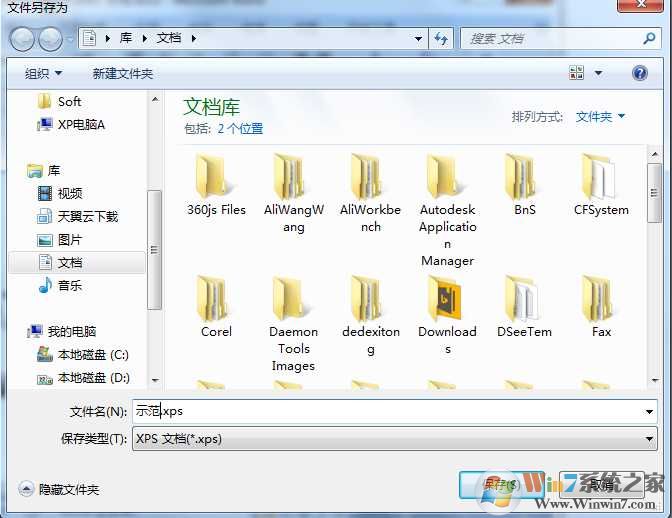Viewport: 672px width, 518px height.
Task: Click the search magnifier icon
Action: (x=649, y=39)
